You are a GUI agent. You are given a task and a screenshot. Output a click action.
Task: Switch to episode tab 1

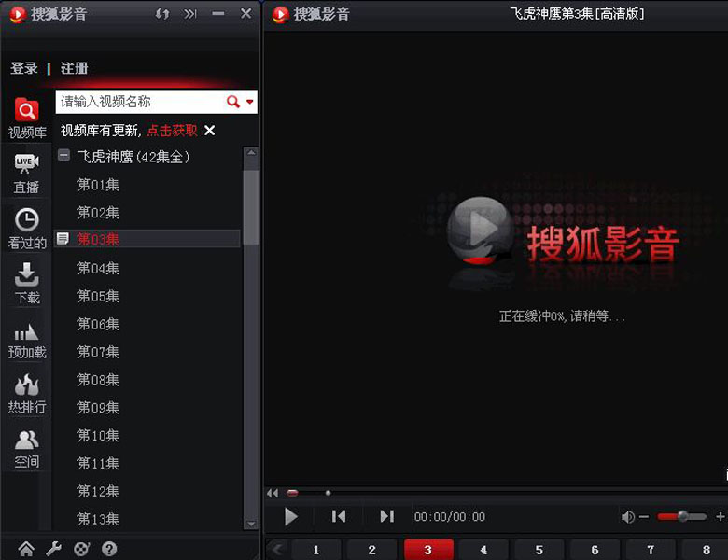click(x=315, y=550)
